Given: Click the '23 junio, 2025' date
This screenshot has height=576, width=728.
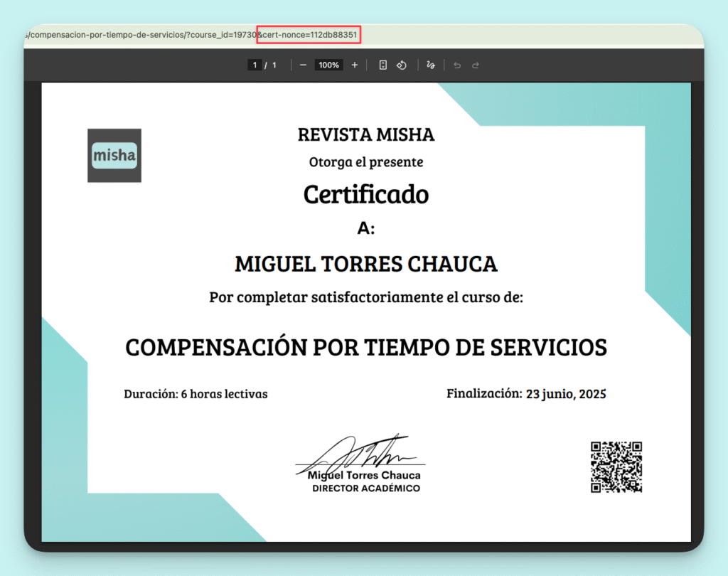Looking at the screenshot, I should [x=566, y=394].
